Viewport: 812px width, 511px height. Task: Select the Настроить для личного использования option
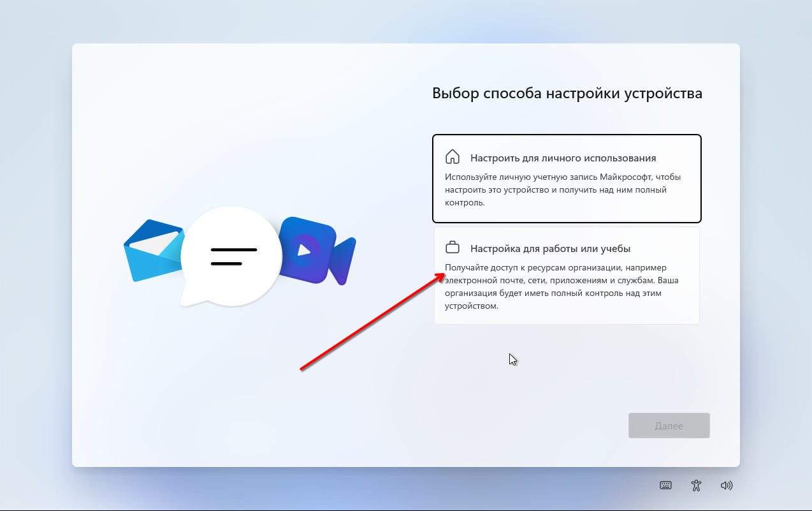click(567, 178)
